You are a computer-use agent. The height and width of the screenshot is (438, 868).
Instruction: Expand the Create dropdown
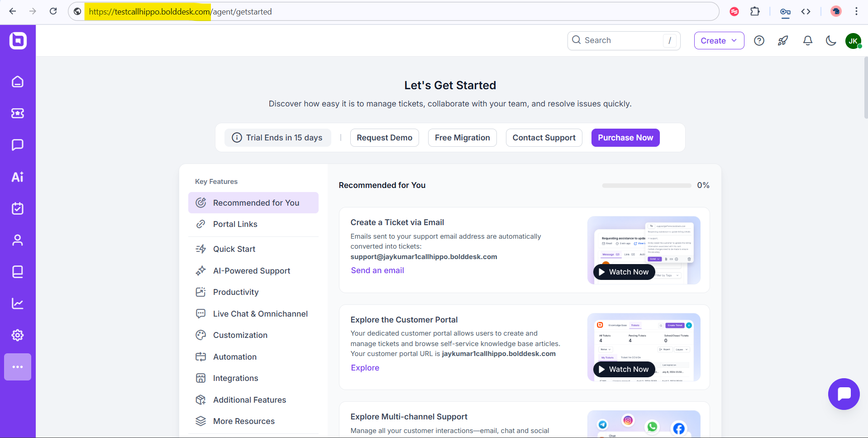(x=719, y=41)
